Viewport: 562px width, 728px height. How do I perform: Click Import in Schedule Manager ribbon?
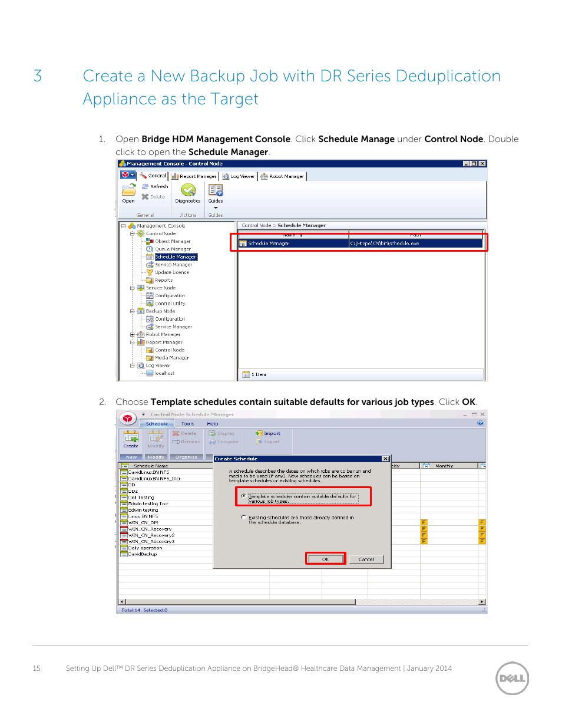tap(268, 433)
